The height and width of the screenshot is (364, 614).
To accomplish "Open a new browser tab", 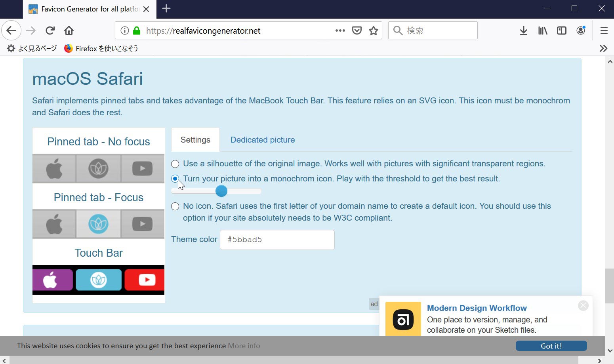I will click(166, 8).
